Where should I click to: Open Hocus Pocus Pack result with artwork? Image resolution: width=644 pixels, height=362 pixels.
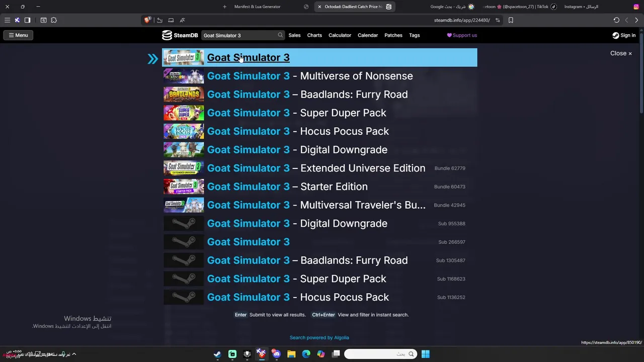coord(319,131)
